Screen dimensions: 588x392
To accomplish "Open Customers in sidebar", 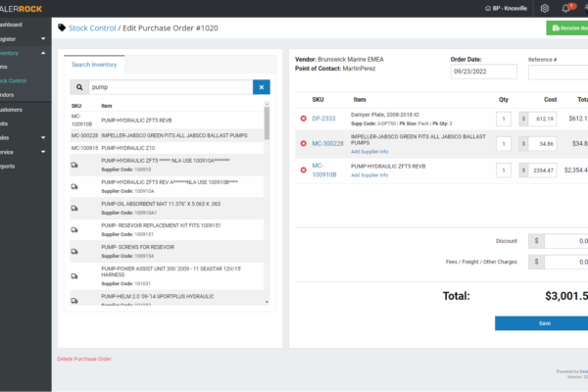I will 11,110.
